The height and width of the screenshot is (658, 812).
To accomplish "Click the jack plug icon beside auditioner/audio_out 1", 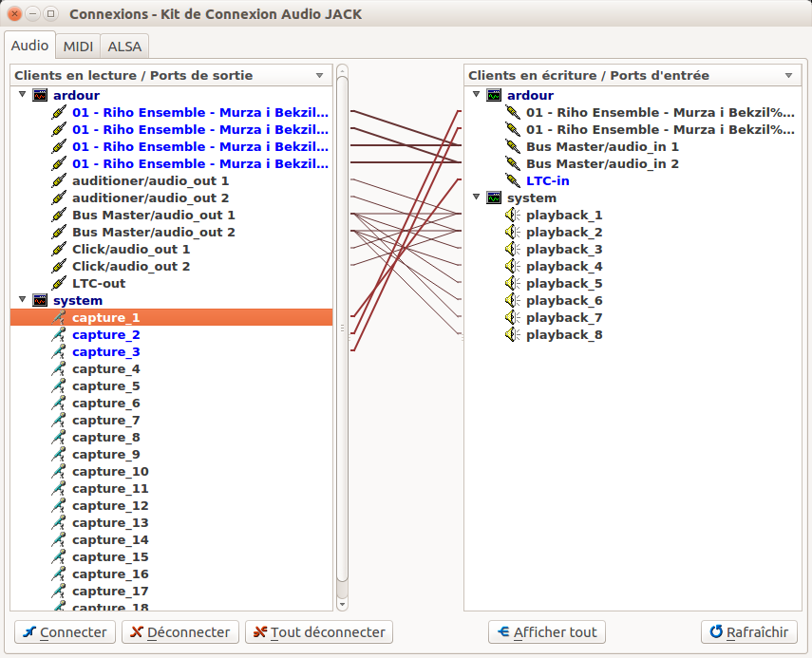I will click(59, 180).
